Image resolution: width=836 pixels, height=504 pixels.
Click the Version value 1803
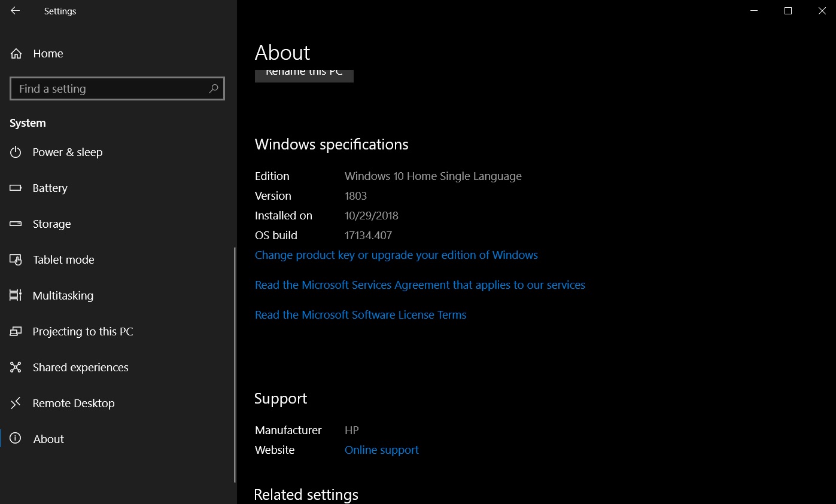355,196
